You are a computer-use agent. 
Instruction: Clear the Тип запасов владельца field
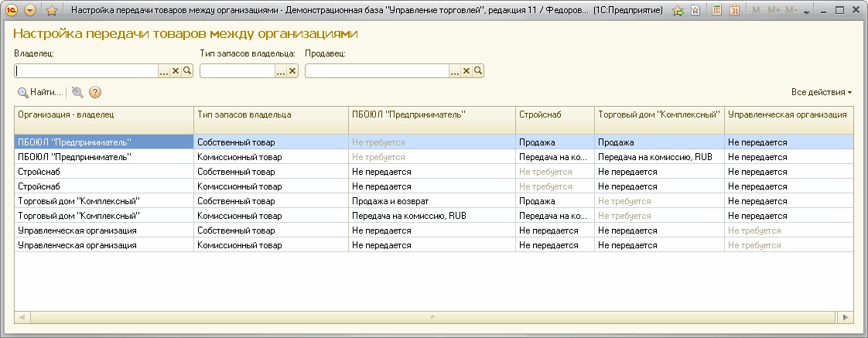coord(292,71)
